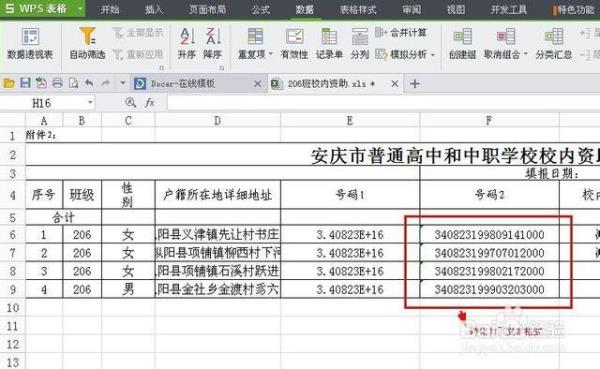Click the print icon in quick toolbar
Image resolution: width=600 pixels, height=369 pixels.
57,83
